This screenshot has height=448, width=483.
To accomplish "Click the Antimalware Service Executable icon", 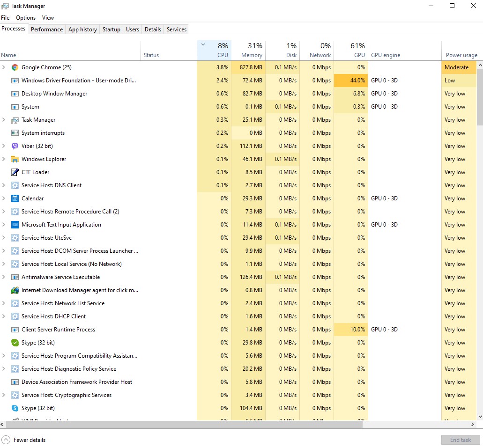I will pos(15,277).
